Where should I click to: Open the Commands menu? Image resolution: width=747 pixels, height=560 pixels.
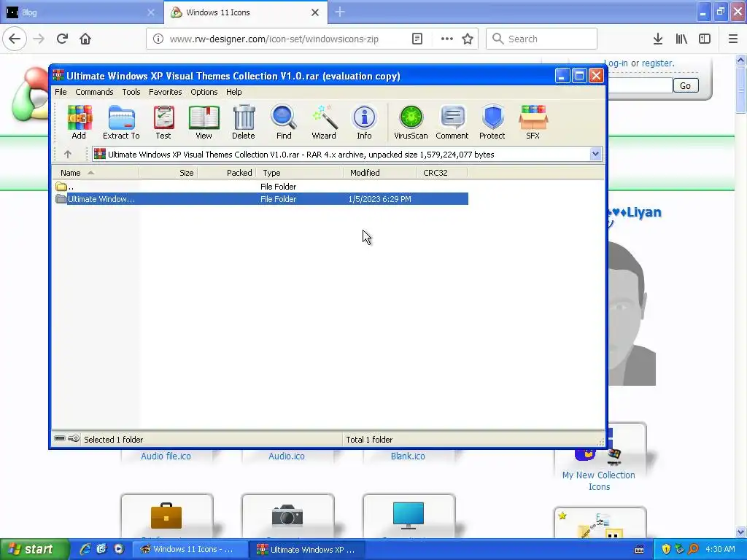click(x=94, y=92)
